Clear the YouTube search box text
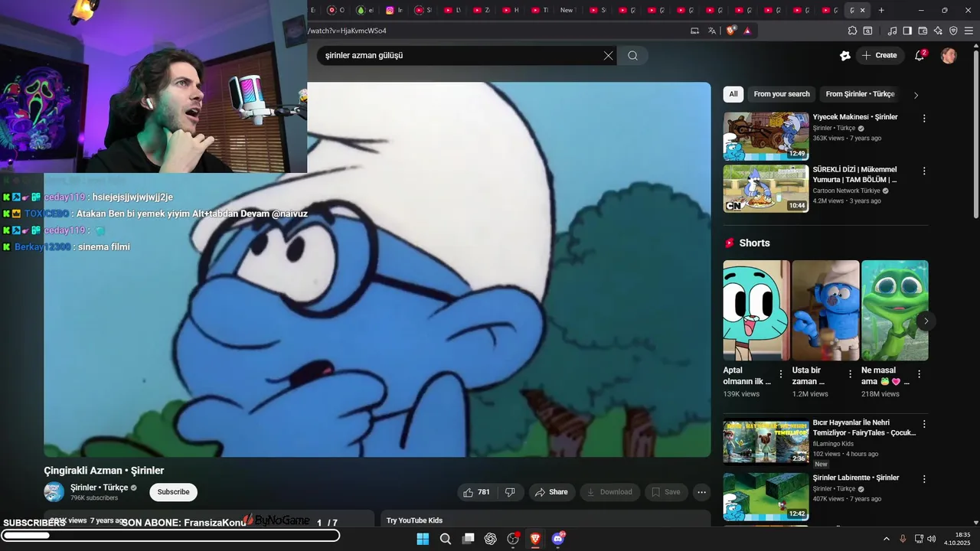The image size is (980, 551). click(608, 55)
